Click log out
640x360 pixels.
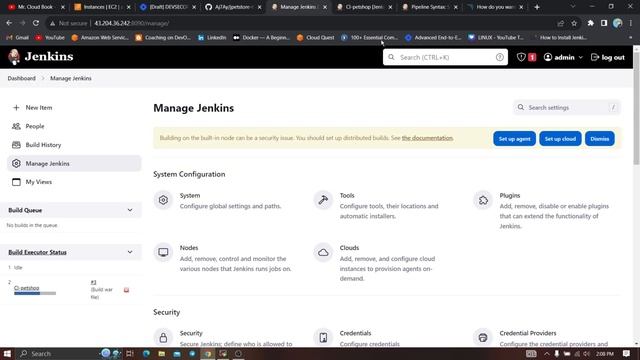[x=608, y=58]
